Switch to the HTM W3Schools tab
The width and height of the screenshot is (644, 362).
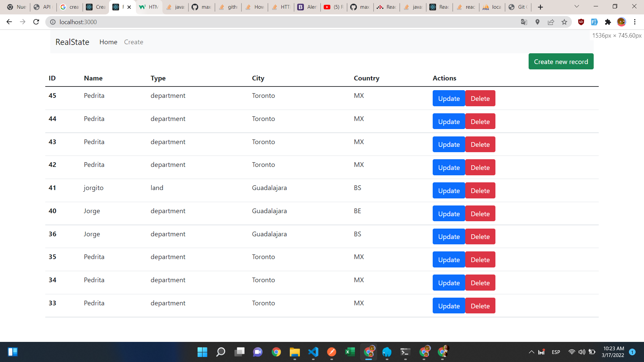click(149, 7)
